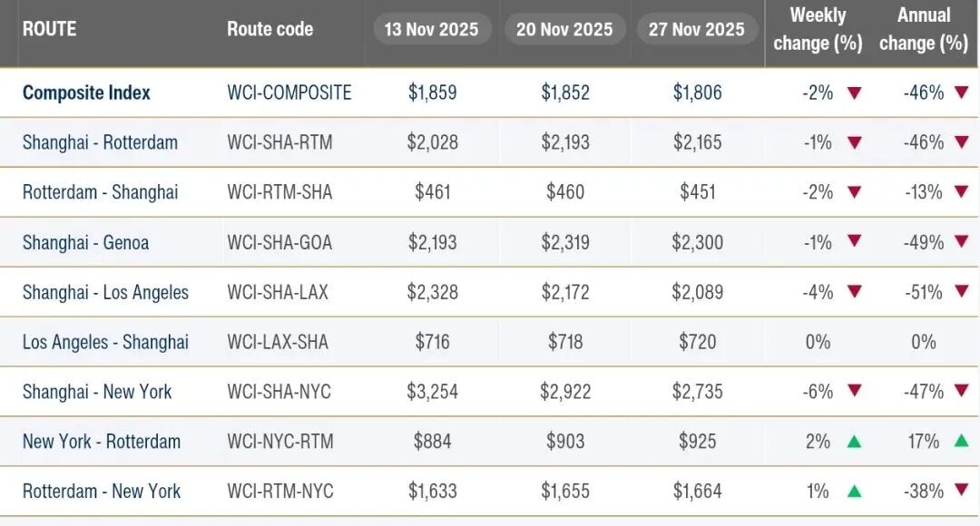Click the Route code column header
Image resolution: width=980 pixels, height=526 pixels.
point(269,29)
